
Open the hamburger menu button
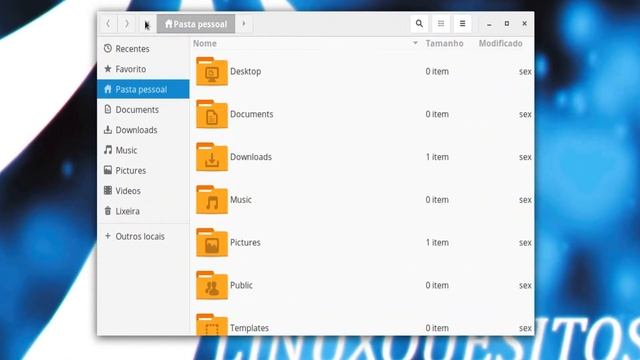coord(462,24)
